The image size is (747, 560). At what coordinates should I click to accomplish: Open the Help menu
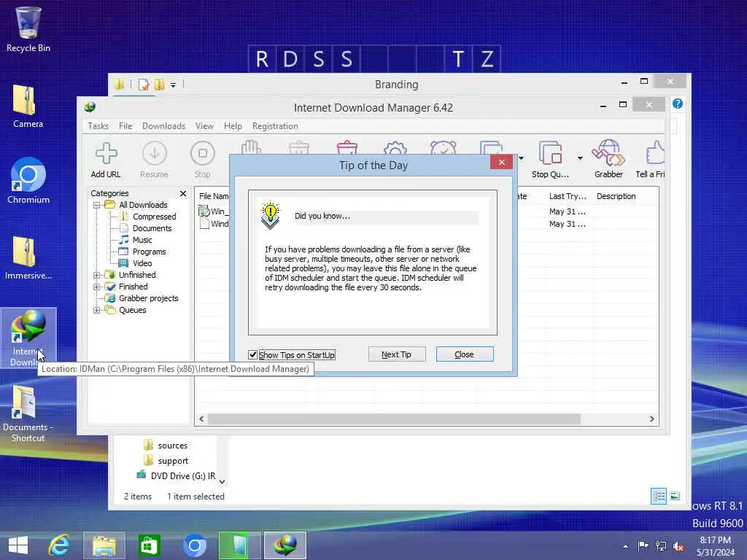pyautogui.click(x=233, y=126)
